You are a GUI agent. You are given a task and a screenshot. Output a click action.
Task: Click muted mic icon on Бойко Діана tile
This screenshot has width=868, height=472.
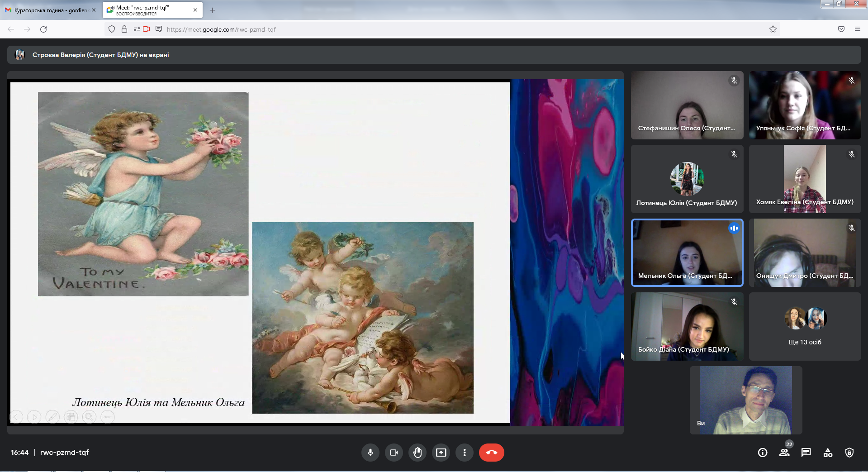tap(734, 302)
